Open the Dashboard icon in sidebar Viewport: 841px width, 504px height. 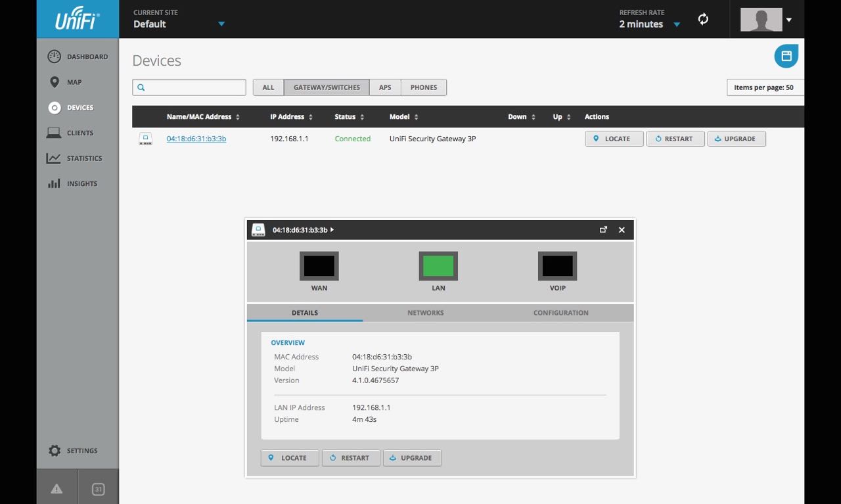[55, 57]
